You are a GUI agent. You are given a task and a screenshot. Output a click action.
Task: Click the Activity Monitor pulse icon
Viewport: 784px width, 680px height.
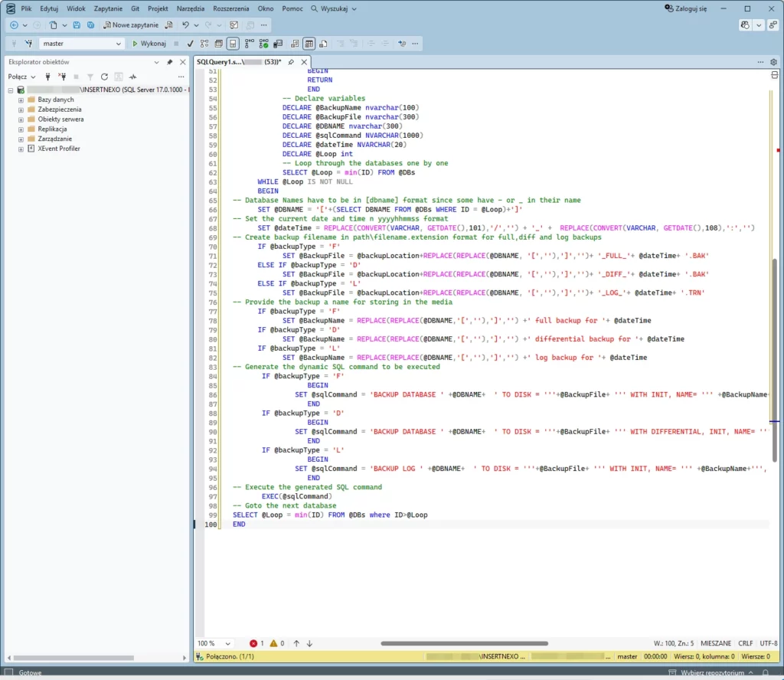tap(132, 77)
